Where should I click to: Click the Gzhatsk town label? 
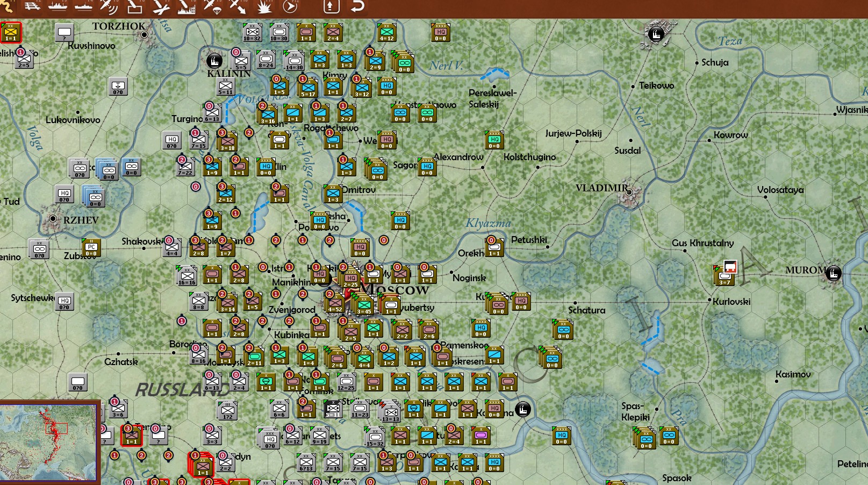[121, 362]
